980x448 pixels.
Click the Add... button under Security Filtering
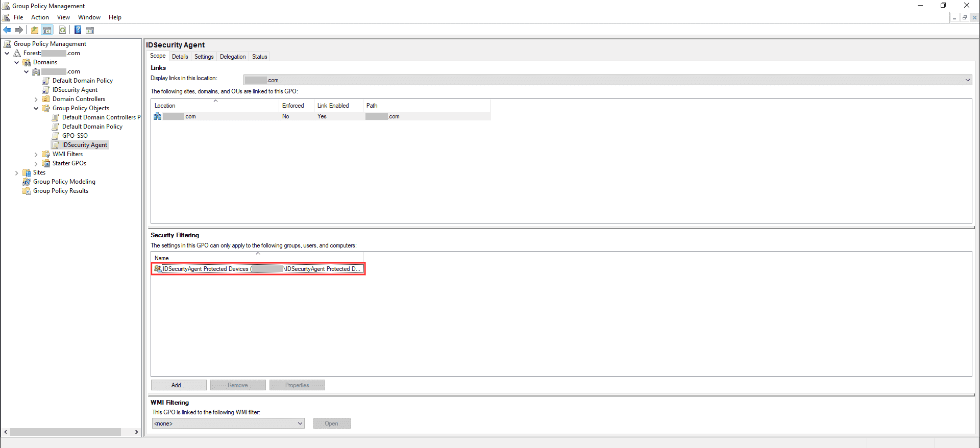pyautogui.click(x=179, y=385)
